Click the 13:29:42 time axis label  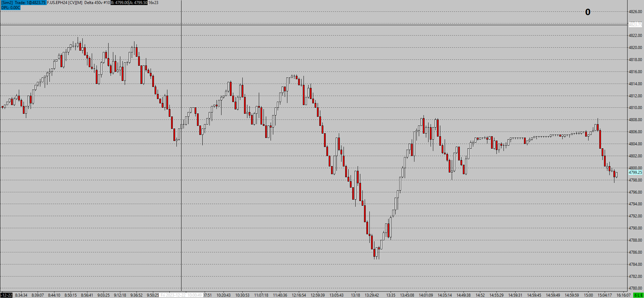tap(372, 295)
